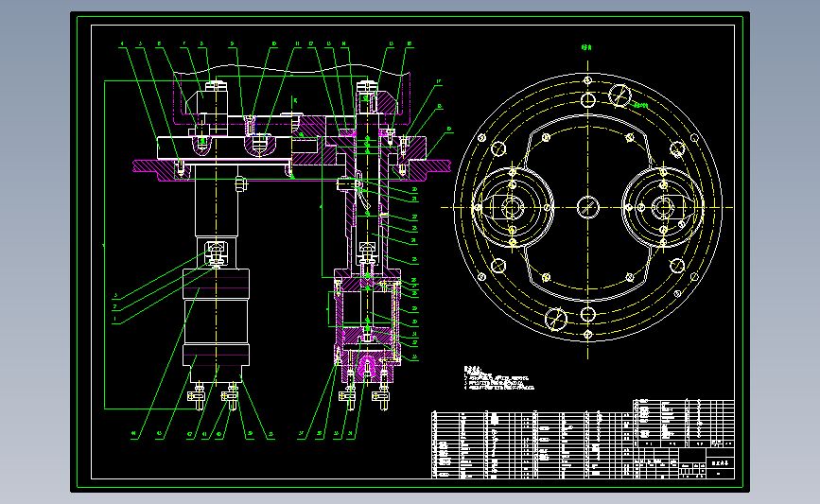Select the right round flange in plate view
The height and width of the screenshot is (504, 820).
coord(663,207)
